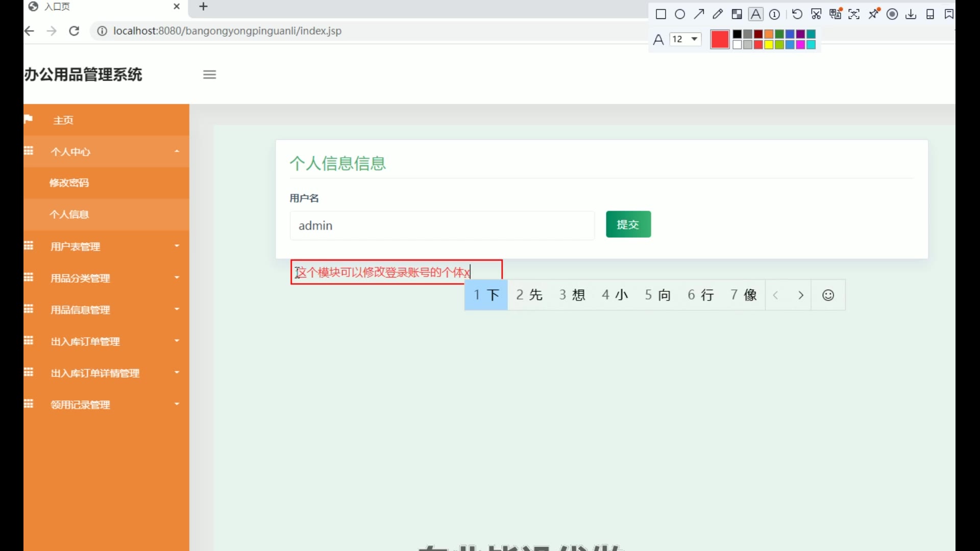
Task: Toggle sidebar with hamburger menu icon
Action: tap(209, 74)
